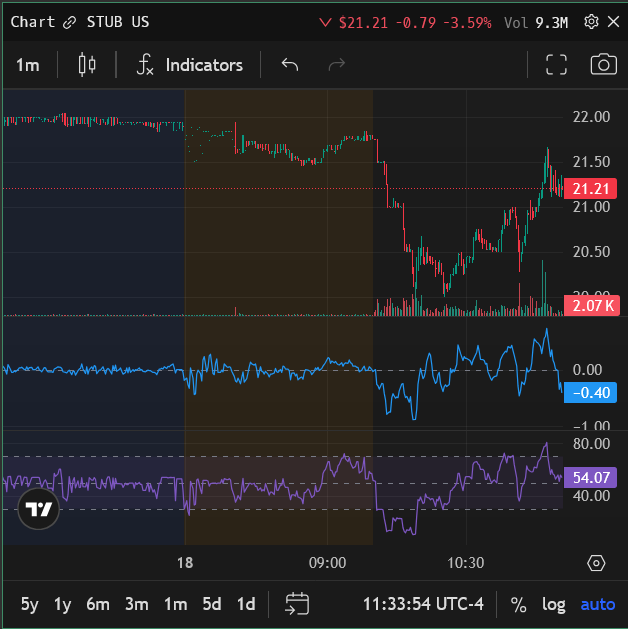The image size is (628, 629).
Task: Enter fullscreen chart mode
Action: pos(557,65)
